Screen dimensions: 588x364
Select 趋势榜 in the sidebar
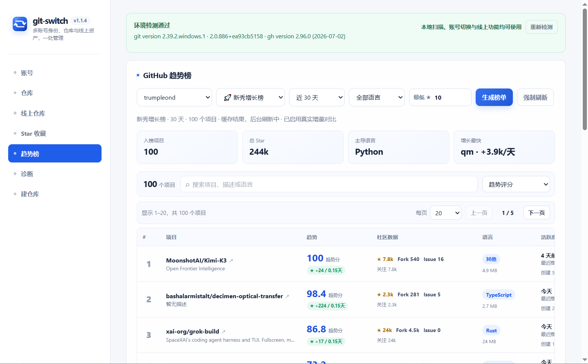(x=55, y=154)
